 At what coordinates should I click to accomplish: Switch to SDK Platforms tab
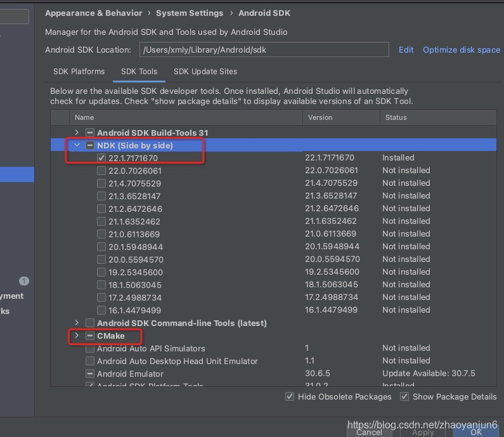click(x=79, y=72)
